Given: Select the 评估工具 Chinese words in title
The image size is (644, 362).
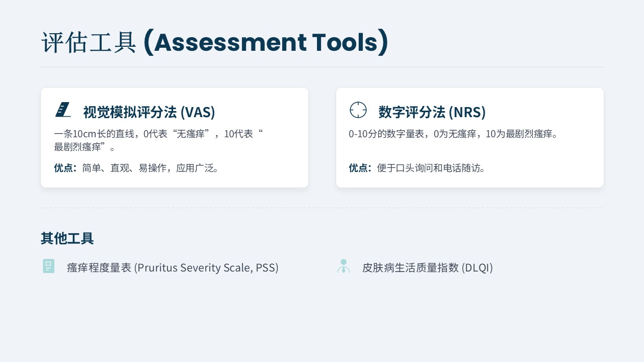Looking at the screenshot, I should coord(89,43).
